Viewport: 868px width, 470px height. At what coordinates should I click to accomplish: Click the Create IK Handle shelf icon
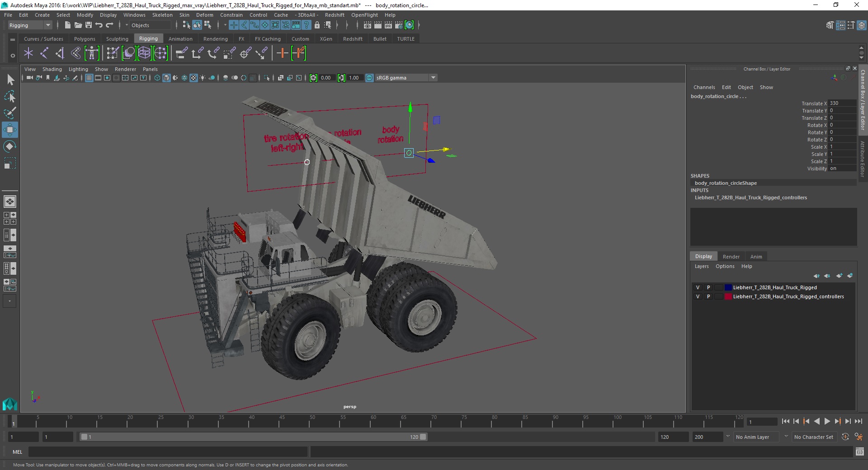(60, 53)
